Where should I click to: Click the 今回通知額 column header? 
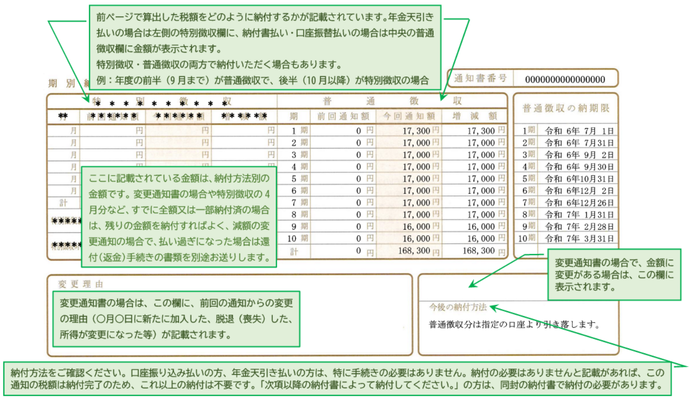tap(409, 116)
